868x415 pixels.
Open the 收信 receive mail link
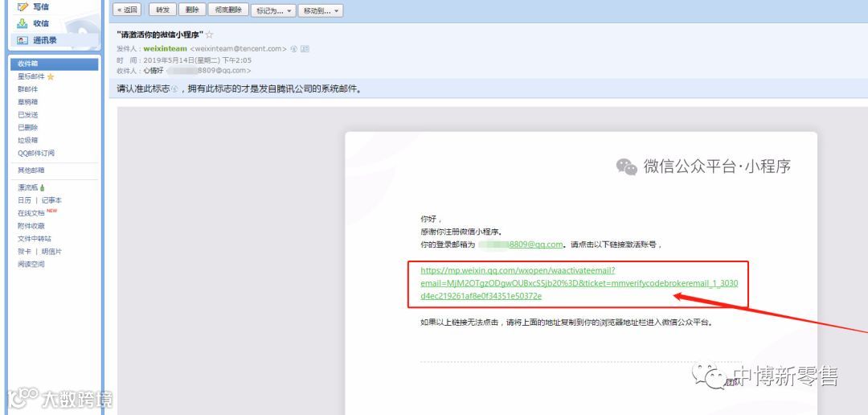pos(41,23)
